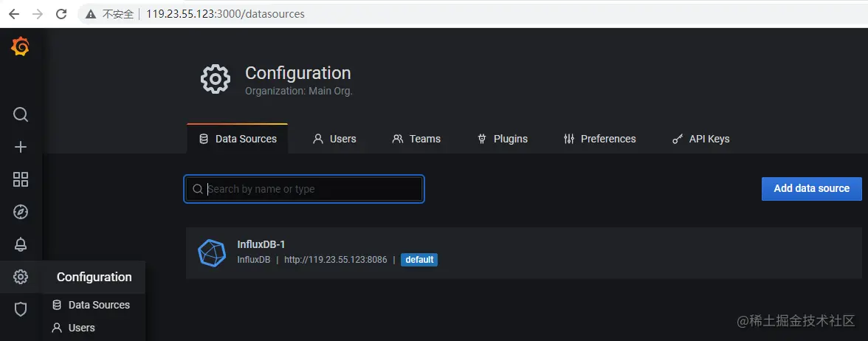Switch to the API Keys tab
Viewport: 868px width, 341px height.
[701, 139]
